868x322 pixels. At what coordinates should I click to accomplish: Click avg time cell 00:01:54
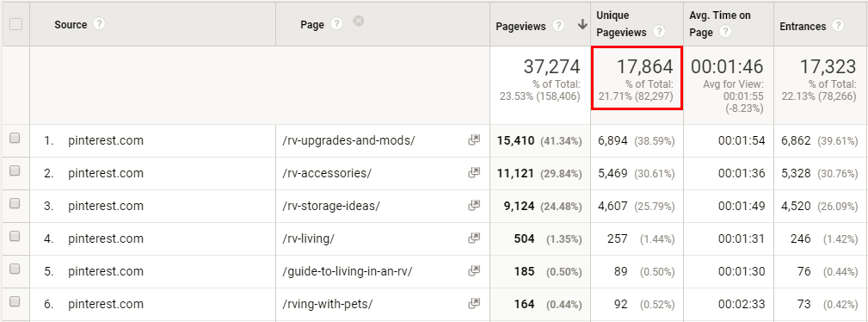(x=742, y=141)
